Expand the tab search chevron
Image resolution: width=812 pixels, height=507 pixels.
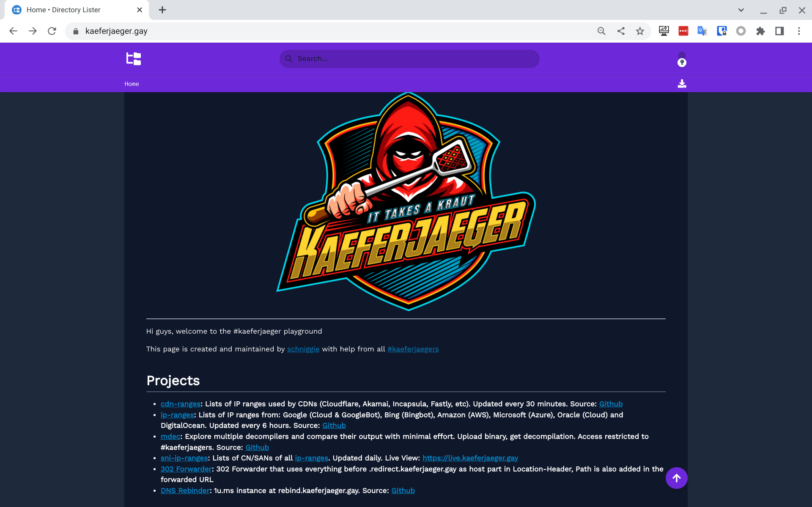coord(741,10)
